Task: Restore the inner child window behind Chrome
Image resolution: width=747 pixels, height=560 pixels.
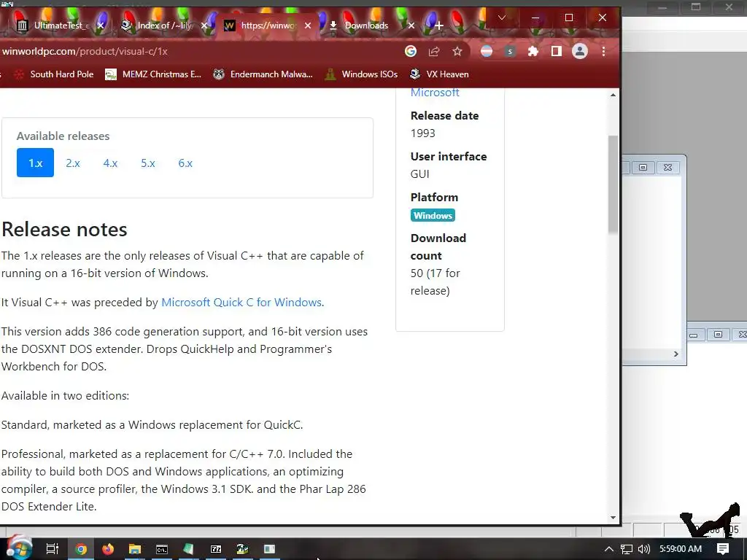Action: pos(643,167)
